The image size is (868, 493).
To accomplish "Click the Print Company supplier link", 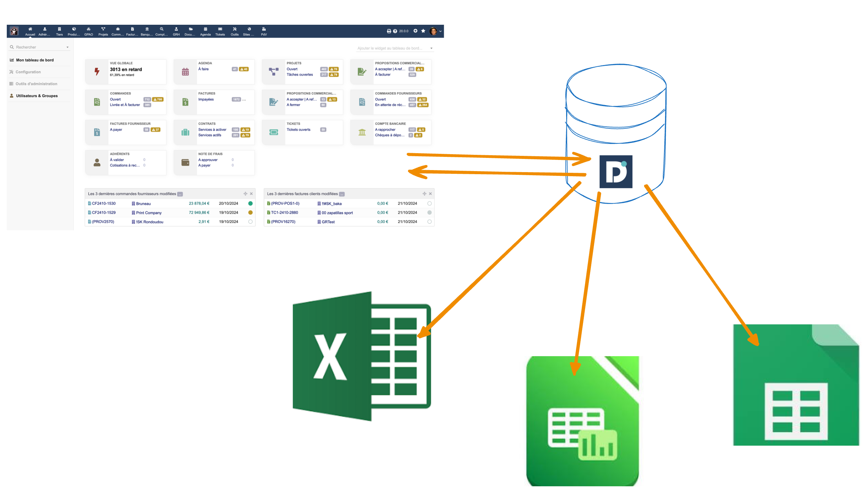I will click(148, 213).
